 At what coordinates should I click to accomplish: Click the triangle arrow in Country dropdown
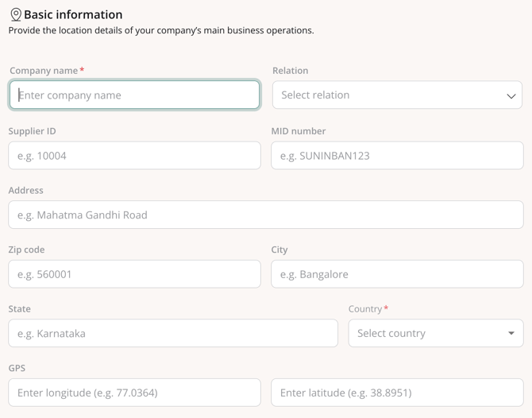511,334
